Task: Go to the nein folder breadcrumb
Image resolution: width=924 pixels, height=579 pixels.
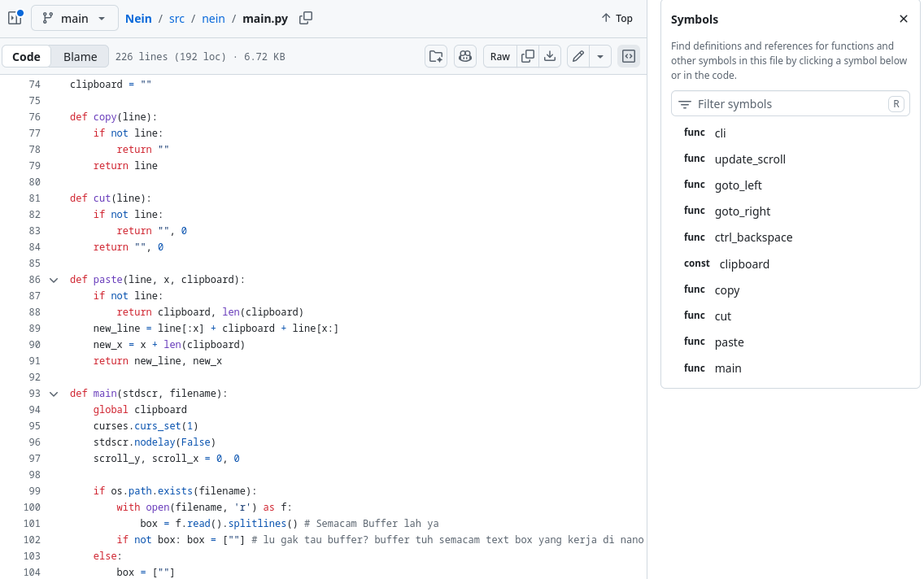Action: (213, 18)
